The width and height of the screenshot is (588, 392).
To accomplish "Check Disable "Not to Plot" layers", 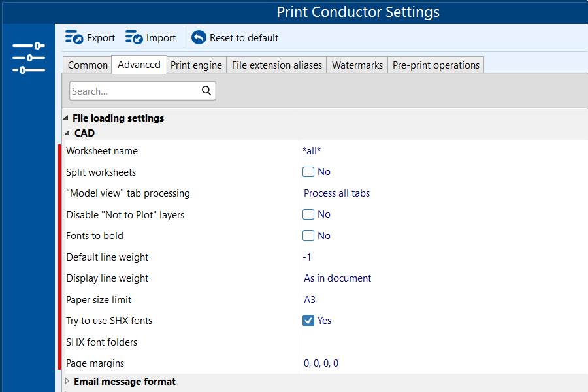I will (308, 214).
